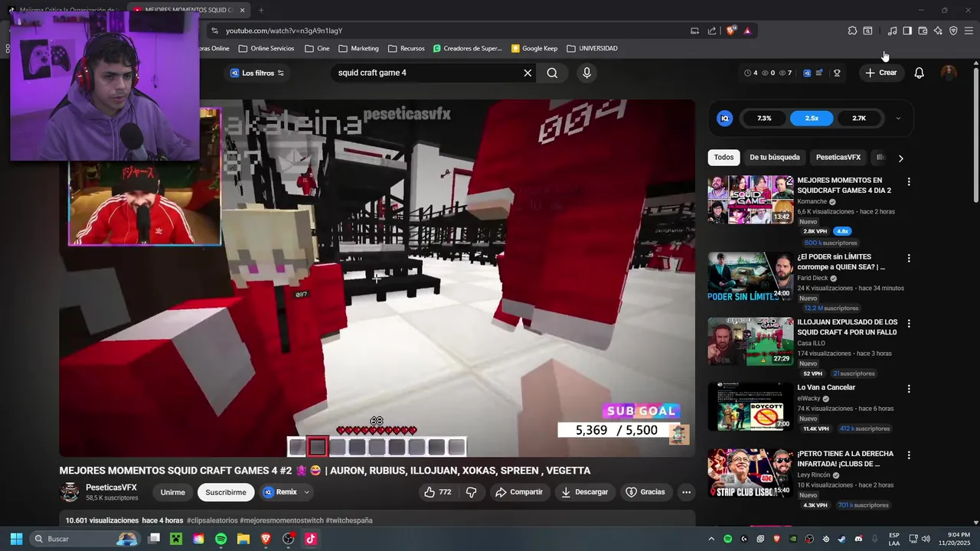The height and width of the screenshot is (551, 980).
Task: Open the EL PODER sin LÍMITES thumbnail
Action: click(750, 276)
